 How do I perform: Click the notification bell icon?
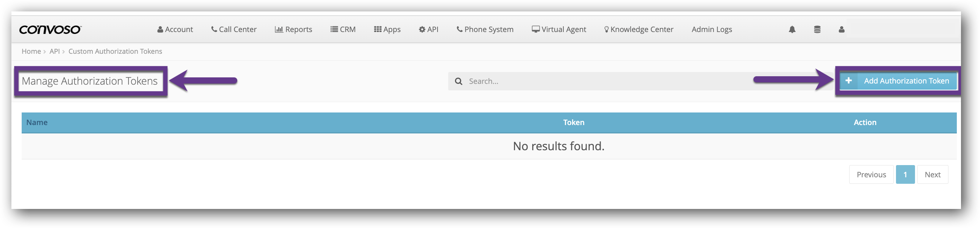792,29
